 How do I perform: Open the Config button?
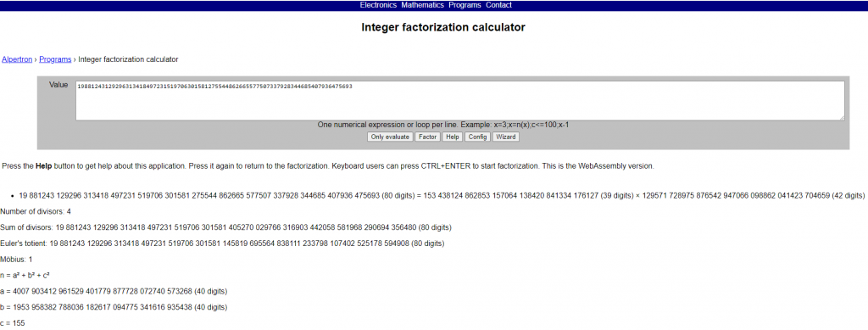[477, 137]
